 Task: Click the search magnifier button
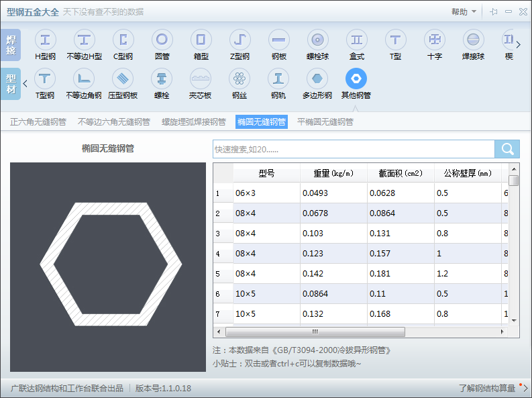click(507, 149)
